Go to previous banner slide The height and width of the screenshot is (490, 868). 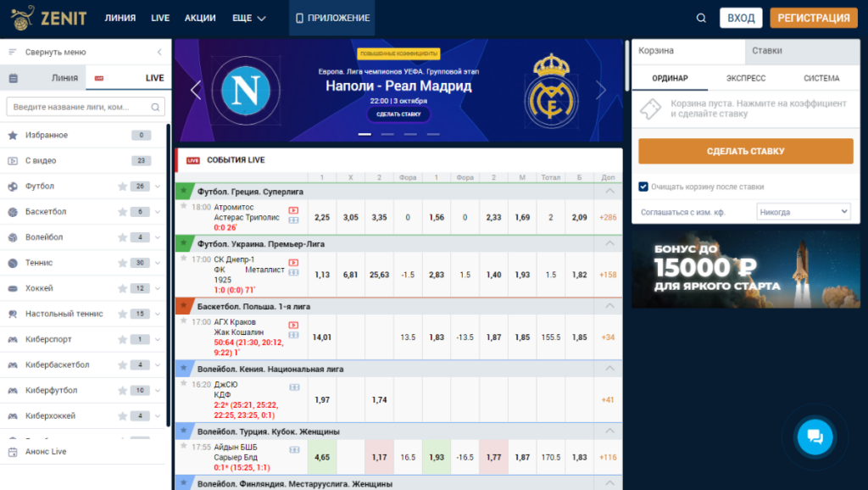(x=196, y=90)
